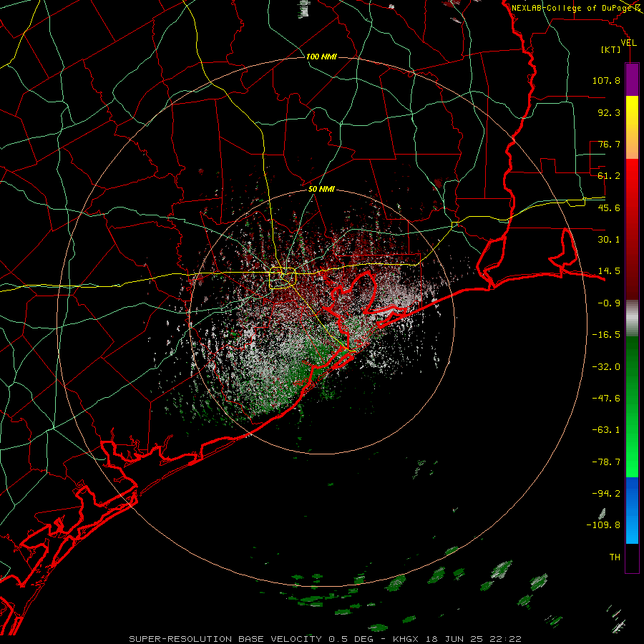Pick the yellow segment of the velocity color bar

pos(632,127)
